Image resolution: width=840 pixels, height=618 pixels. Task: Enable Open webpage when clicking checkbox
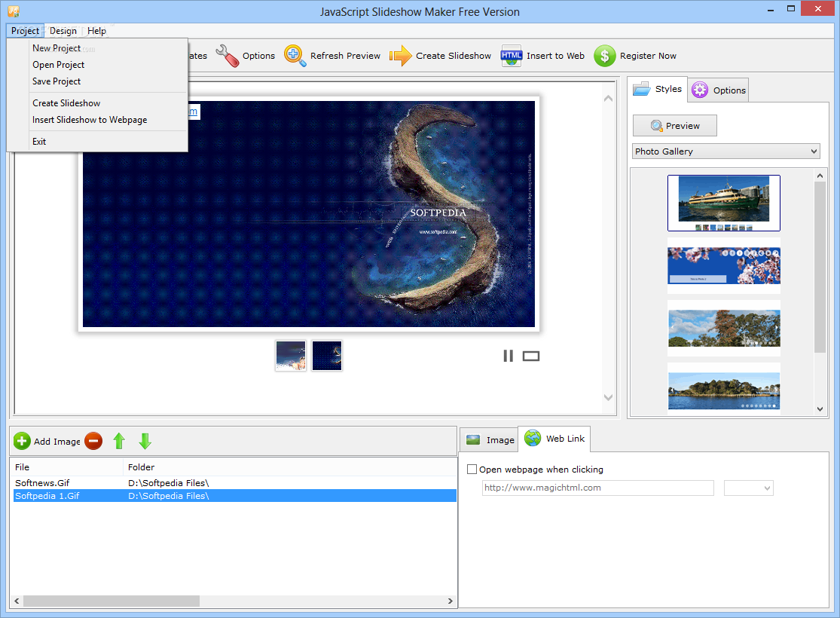click(472, 470)
